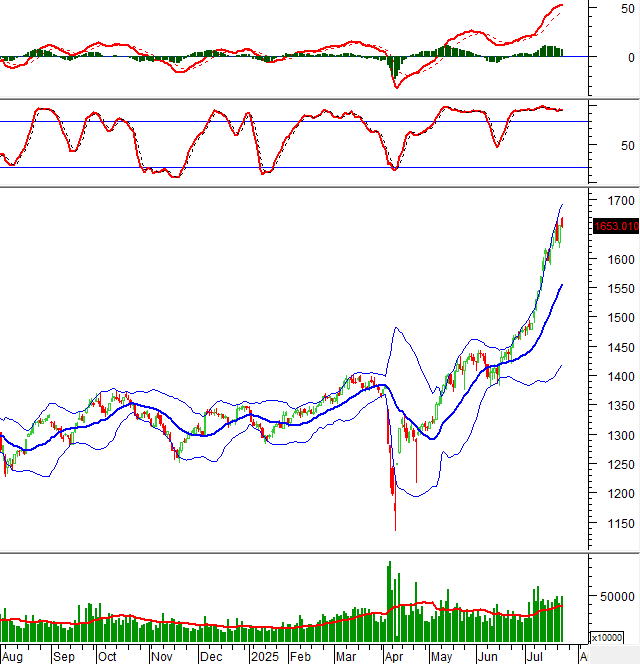Click the 1653.010 current price label
The width and height of the screenshot is (640, 664).
click(x=616, y=226)
